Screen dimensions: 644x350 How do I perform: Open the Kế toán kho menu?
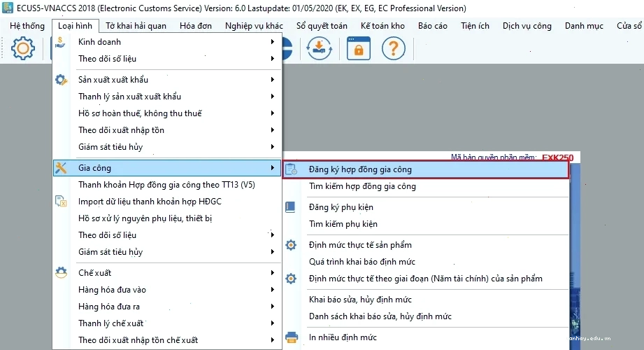point(382,26)
